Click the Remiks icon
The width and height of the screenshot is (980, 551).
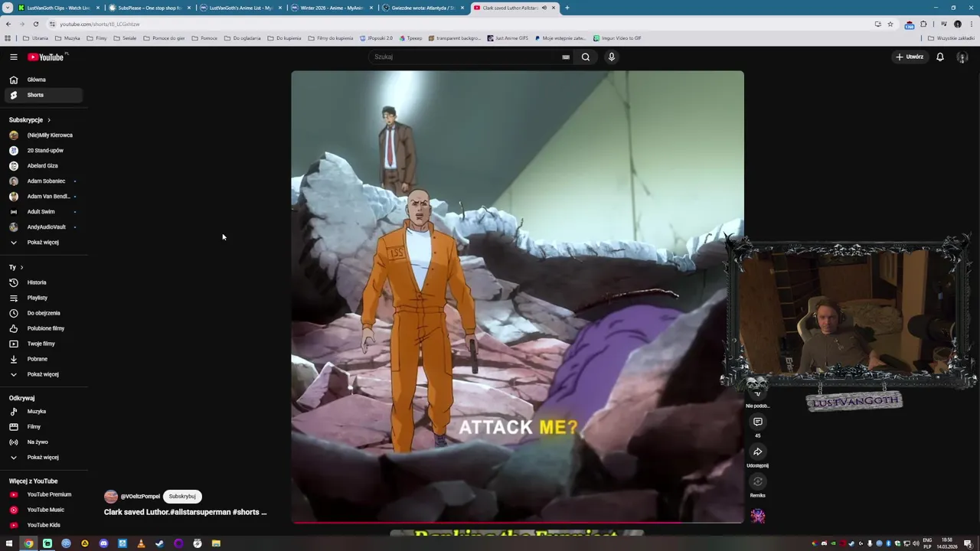(x=757, y=481)
